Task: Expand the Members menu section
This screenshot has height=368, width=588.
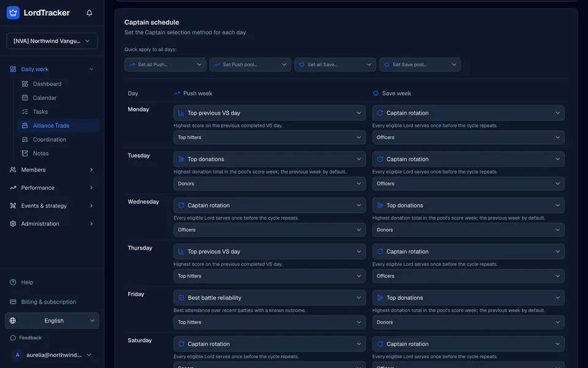Action: click(x=51, y=170)
